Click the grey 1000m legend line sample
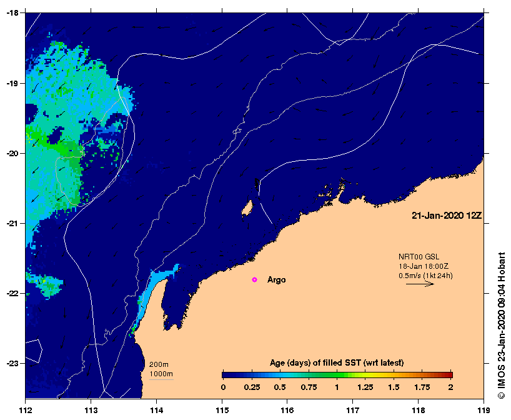 [x=161, y=379]
